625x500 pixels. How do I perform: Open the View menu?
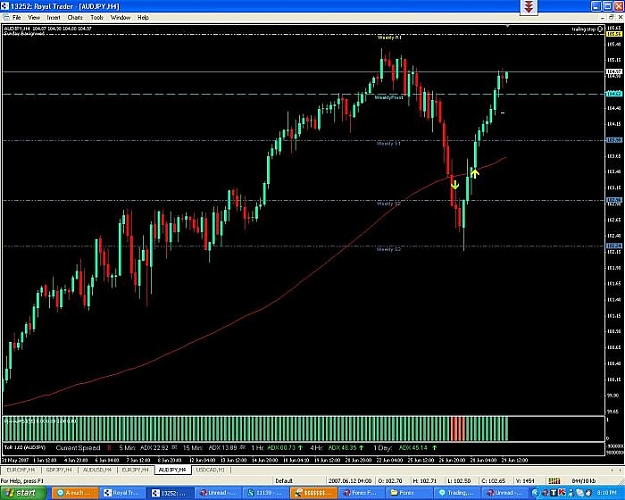[34, 18]
